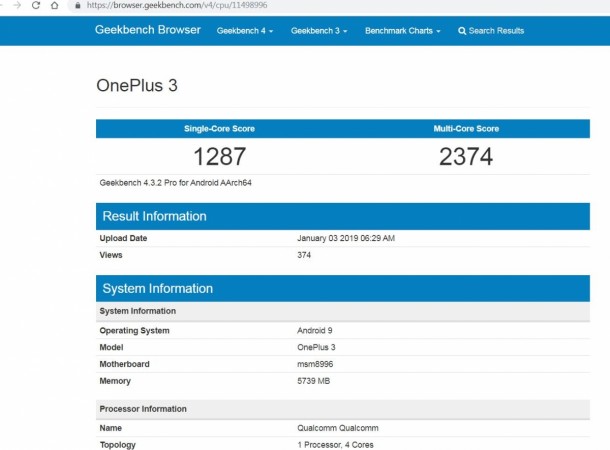Go to browser home icon
This screenshot has width=610, height=450.
coord(55,5)
